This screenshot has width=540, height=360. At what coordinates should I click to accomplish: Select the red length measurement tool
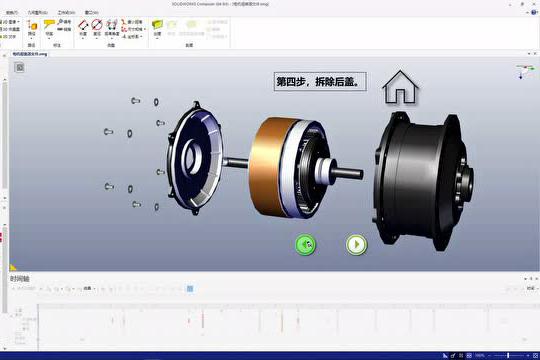click(83, 28)
